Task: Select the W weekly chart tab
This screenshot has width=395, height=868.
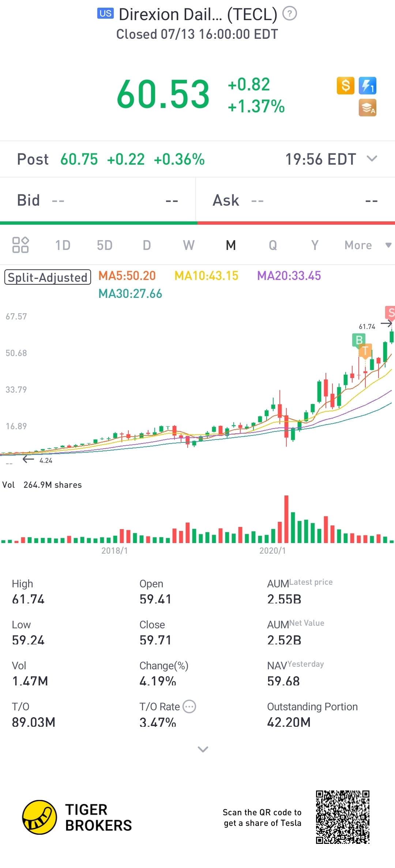Action: tap(189, 245)
